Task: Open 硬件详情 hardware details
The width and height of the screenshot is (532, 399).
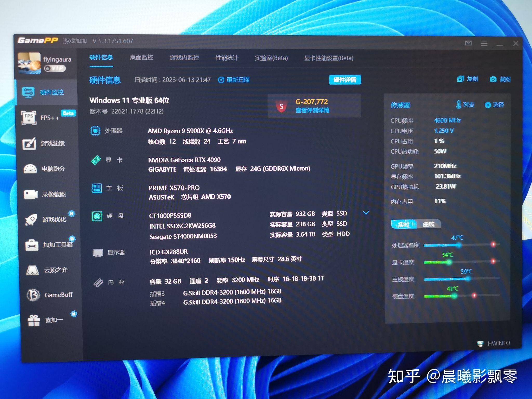Action: (x=345, y=79)
